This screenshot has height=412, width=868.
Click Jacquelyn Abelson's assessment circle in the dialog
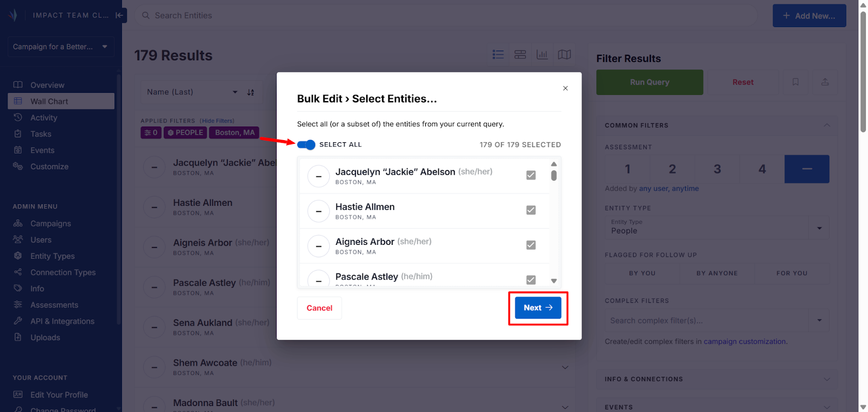point(318,176)
